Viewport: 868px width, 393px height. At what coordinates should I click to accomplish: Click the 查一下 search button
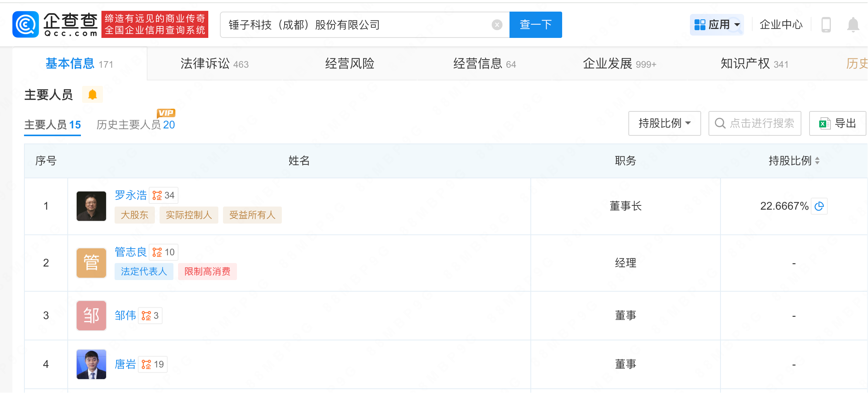click(535, 25)
